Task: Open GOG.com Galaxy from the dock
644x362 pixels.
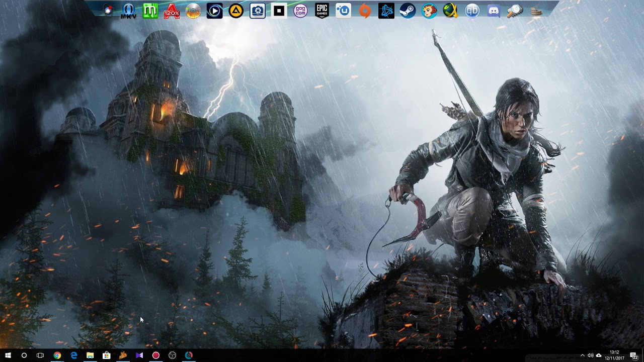Action: [300, 11]
